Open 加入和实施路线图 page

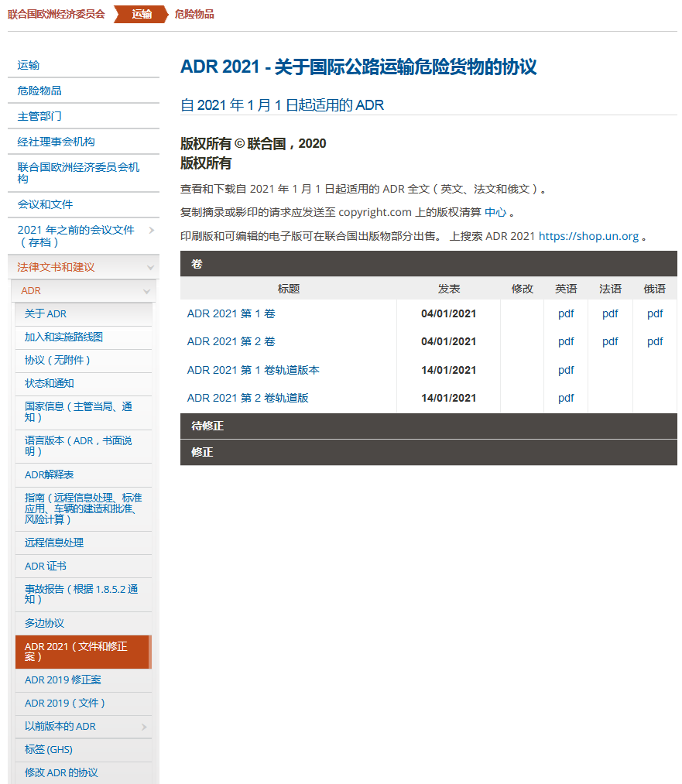(x=63, y=337)
